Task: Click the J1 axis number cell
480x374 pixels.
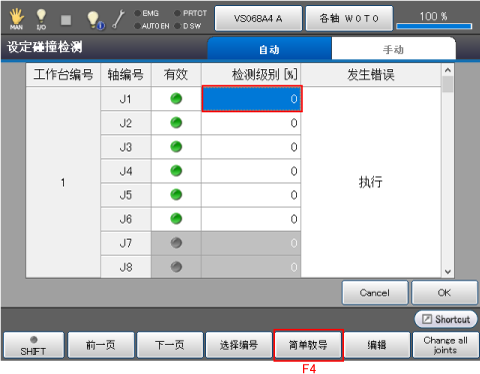Action: coord(126,99)
